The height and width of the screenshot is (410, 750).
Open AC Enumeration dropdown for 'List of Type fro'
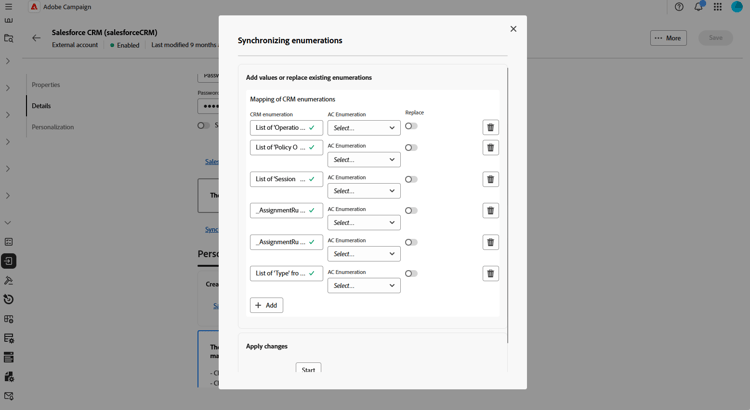(x=364, y=286)
